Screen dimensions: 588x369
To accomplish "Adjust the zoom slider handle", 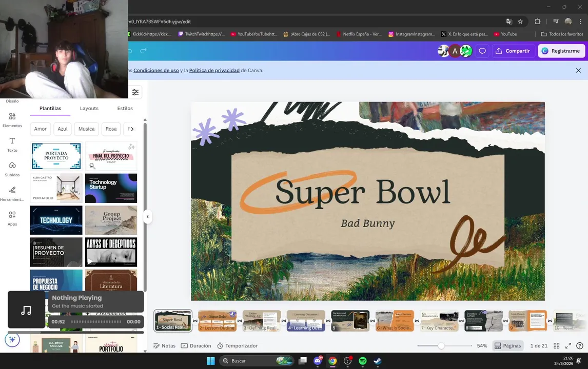I will [441, 346].
